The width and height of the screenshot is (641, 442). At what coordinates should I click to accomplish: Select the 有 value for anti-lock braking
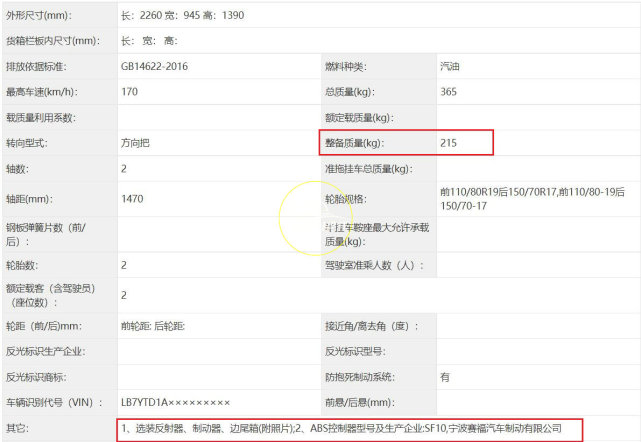click(x=445, y=377)
